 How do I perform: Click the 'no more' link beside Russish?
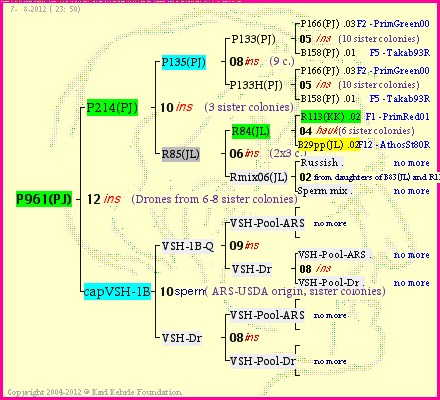tap(411, 163)
